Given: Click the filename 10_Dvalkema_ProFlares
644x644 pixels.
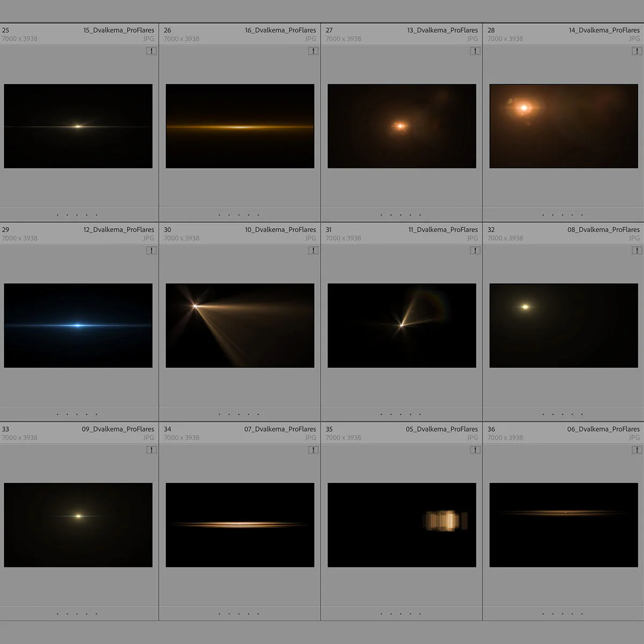Looking at the screenshot, I should [281, 230].
